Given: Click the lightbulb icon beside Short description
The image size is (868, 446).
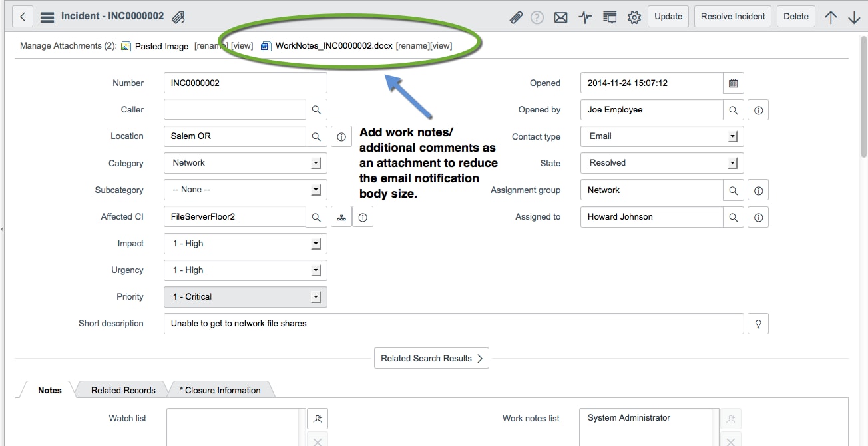Looking at the screenshot, I should point(758,323).
